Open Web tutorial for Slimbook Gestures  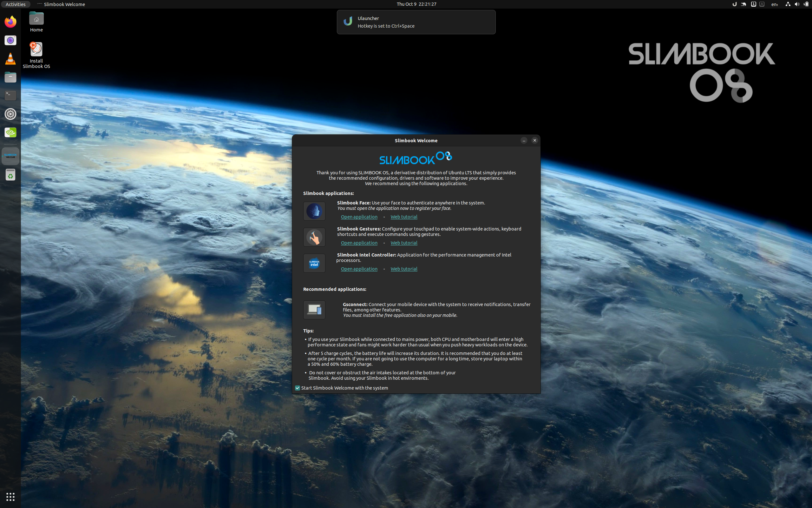coord(404,243)
